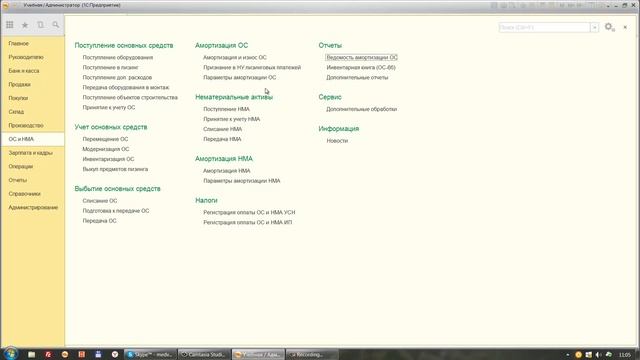
Task: Expand the search field dropdown arrow
Action: 595,27
